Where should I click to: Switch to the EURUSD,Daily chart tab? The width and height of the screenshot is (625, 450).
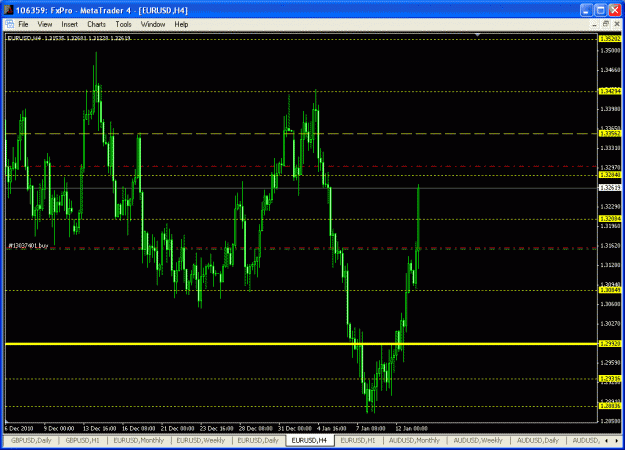pos(258,440)
